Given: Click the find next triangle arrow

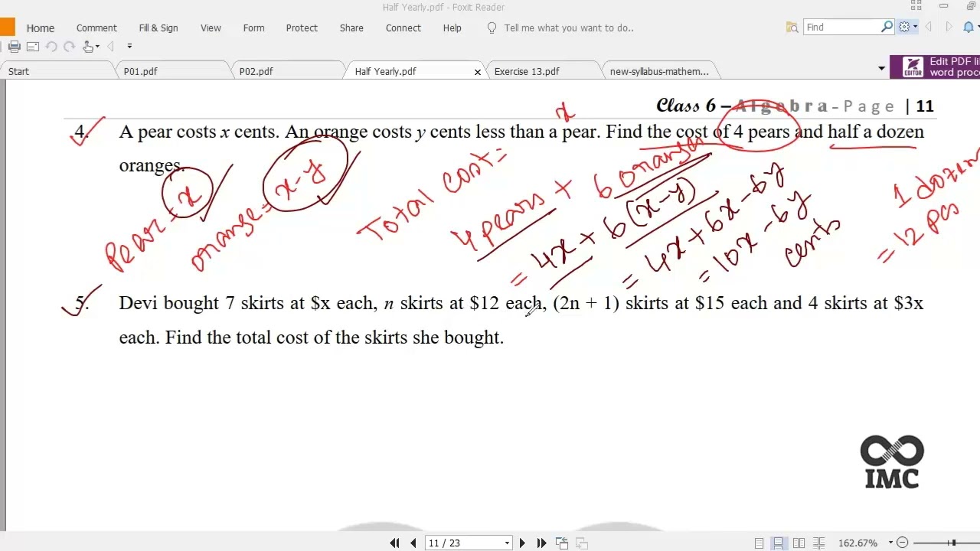Looking at the screenshot, I should point(949,28).
